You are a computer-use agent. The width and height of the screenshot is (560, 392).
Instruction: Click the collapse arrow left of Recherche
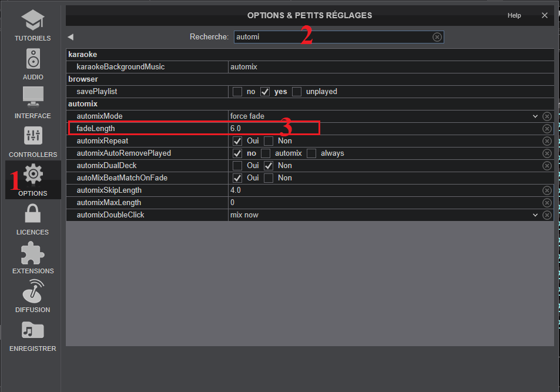click(x=71, y=37)
